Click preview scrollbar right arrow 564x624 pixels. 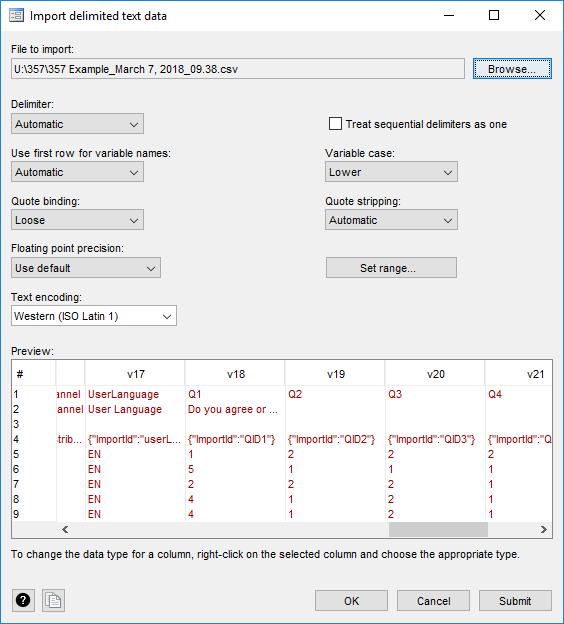coord(544,529)
